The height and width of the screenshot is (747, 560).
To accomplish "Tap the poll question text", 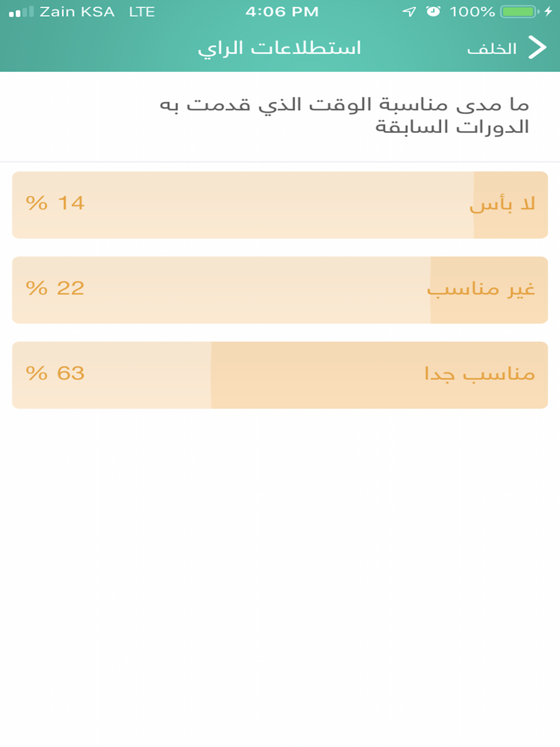I will [344, 115].
